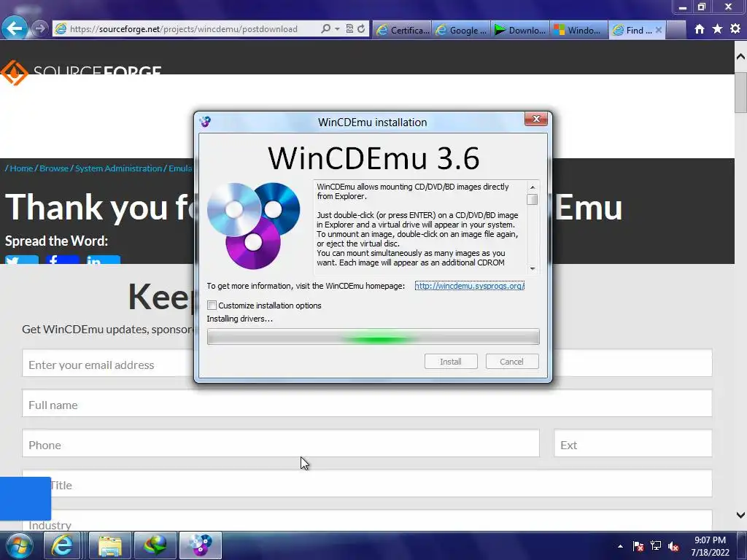Screen dimensions: 747x560
Task: Open Favorites star icon
Action: [717, 29]
